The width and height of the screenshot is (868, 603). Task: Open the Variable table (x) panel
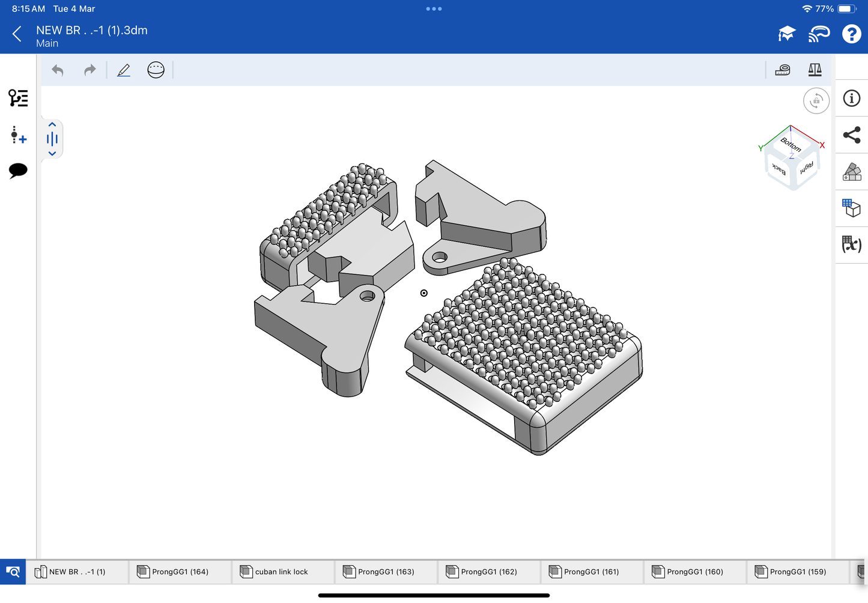click(851, 244)
